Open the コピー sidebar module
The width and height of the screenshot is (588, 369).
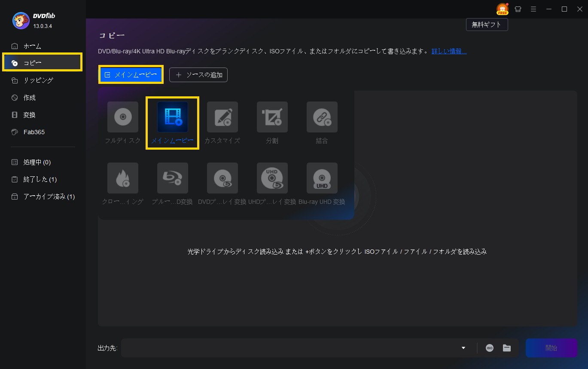tap(42, 62)
